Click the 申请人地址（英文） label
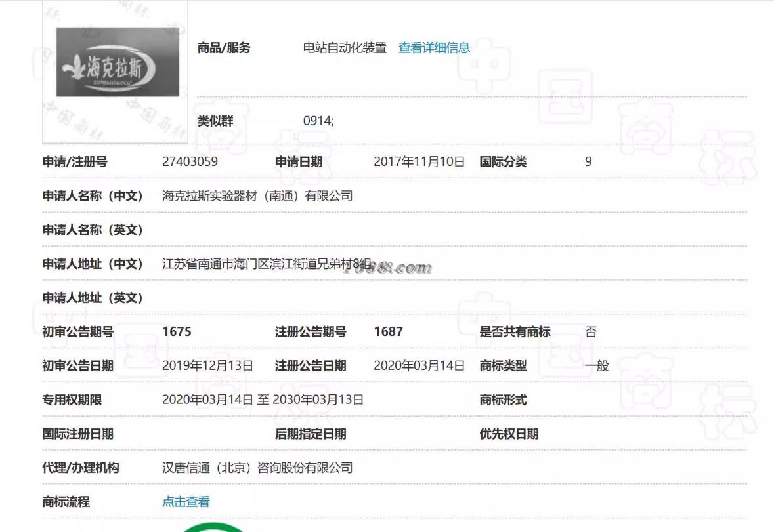Image resolution: width=774 pixels, height=532 pixels. 93,298
